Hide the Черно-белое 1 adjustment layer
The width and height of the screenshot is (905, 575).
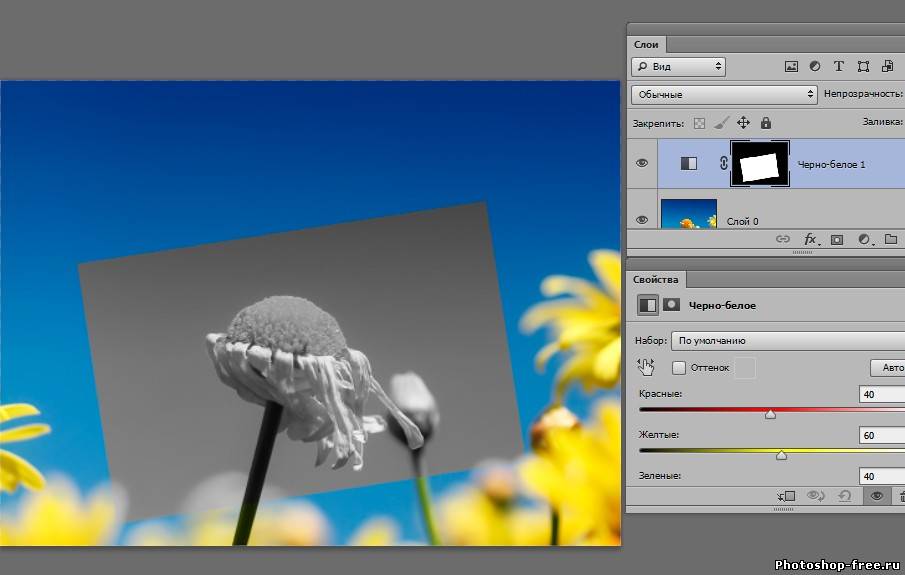642,163
